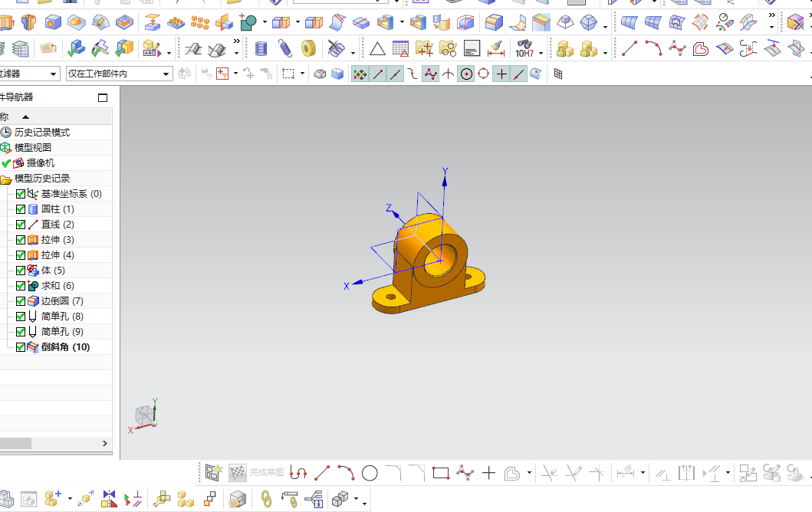Viewport: 812px width, 512px height.
Task: Open the dropdown beside the 10H7 tool
Action: tap(541, 53)
